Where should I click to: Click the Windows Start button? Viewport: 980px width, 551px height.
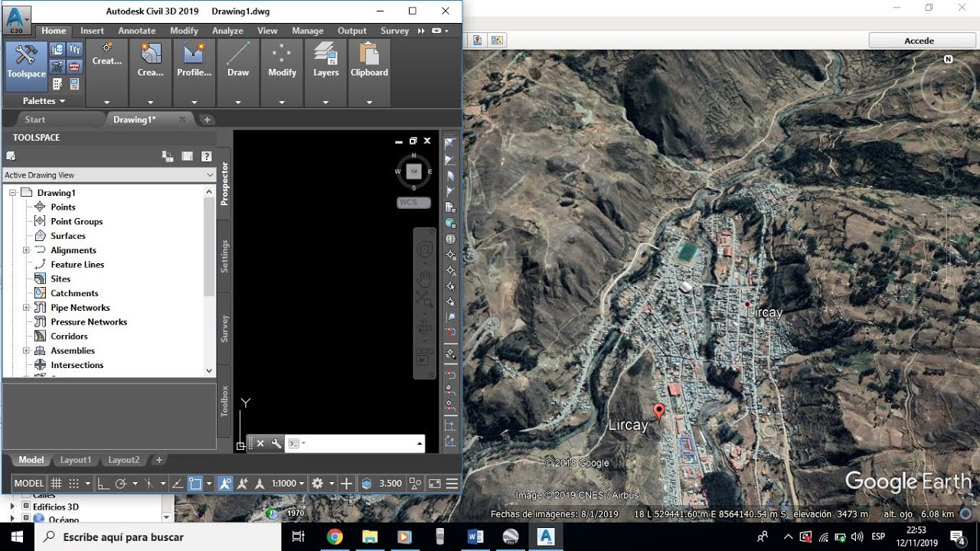pyautogui.click(x=17, y=537)
